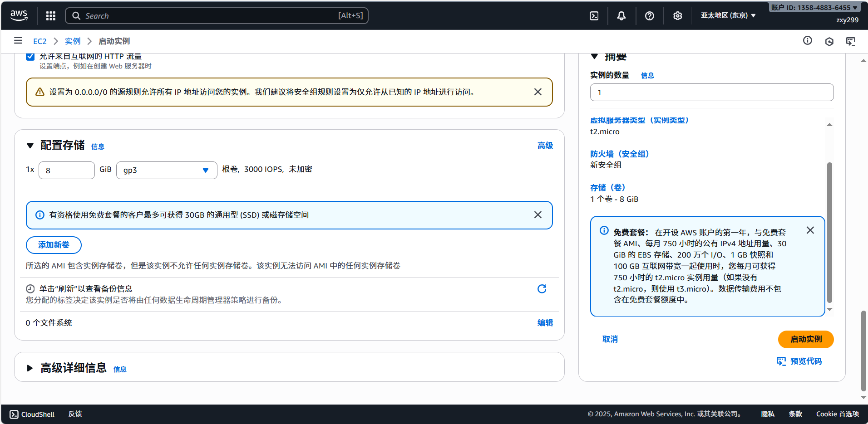The height and width of the screenshot is (424, 868).
Task: Click 高级 link in storage section
Action: 545,146
